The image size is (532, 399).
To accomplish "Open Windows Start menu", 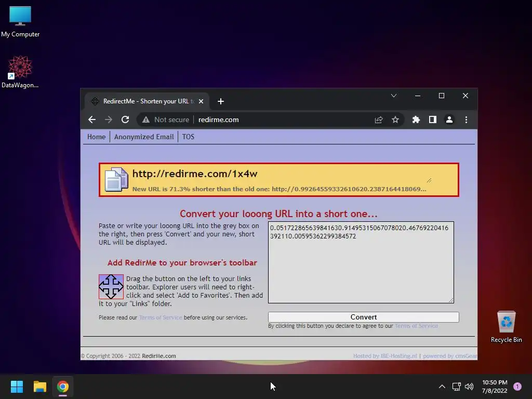I will pos(17,387).
